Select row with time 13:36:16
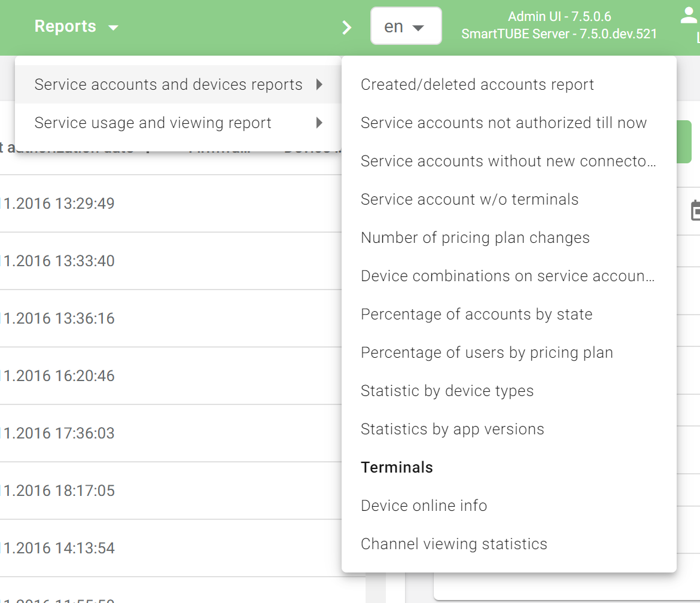This screenshot has height=603, width=700. [x=171, y=319]
